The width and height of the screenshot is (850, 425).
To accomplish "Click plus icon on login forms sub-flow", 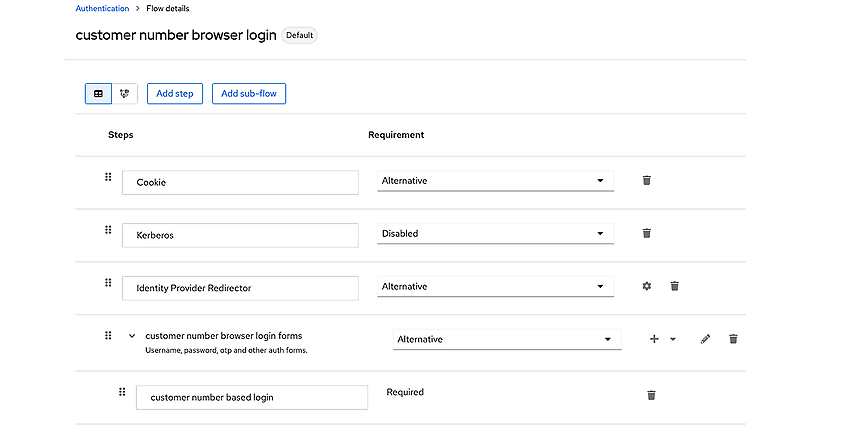I will pos(654,339).
